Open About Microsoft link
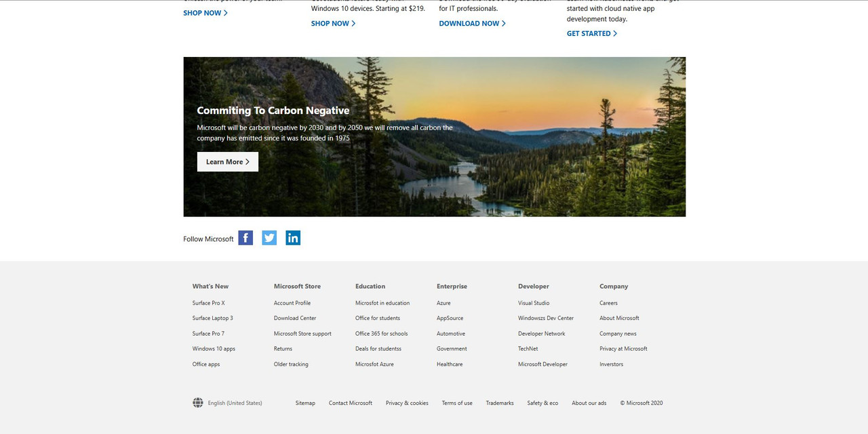The image size is (868, 434). tap(619, 318)
